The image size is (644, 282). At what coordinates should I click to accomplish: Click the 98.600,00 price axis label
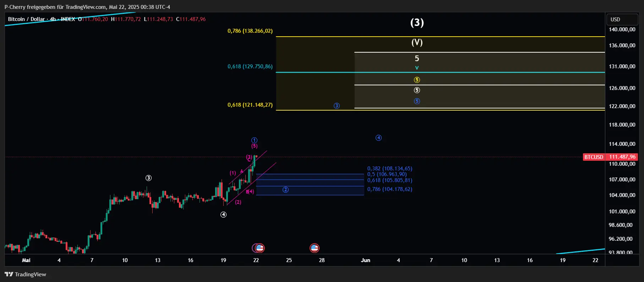click(x=621, y=225)
